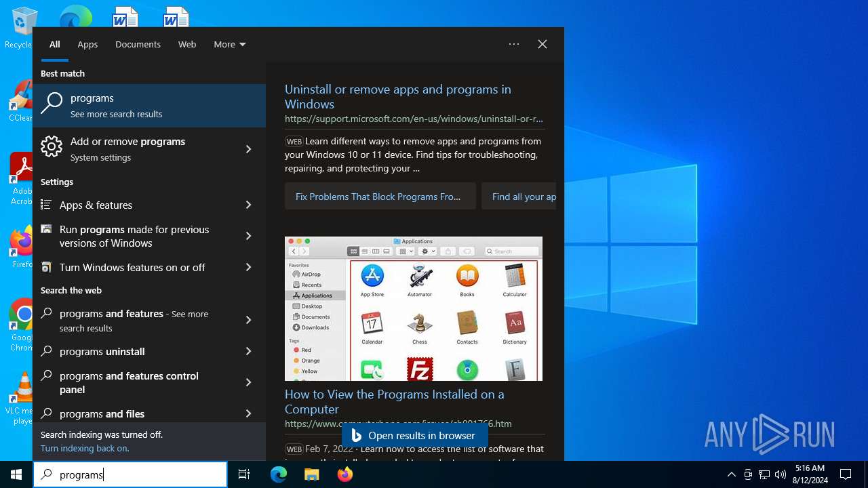868x488 pixels.
Task: Expand arrow for 'programs uninstall' suggestion
Action: click(248, 351)
